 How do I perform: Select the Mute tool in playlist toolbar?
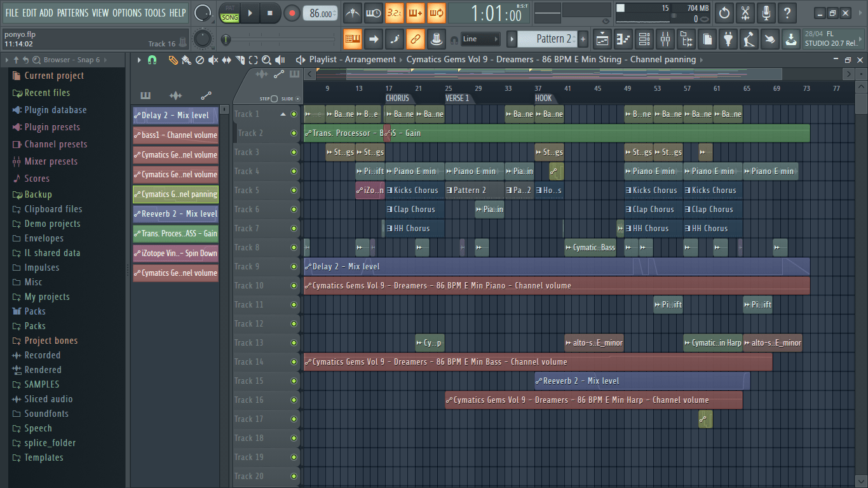point(213,60)
